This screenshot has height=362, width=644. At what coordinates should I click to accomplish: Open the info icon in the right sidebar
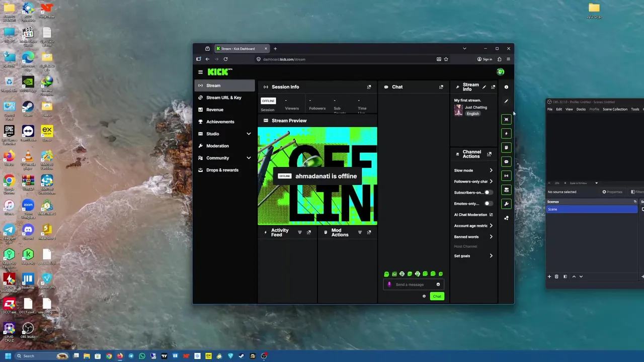(x=506, y=87)
